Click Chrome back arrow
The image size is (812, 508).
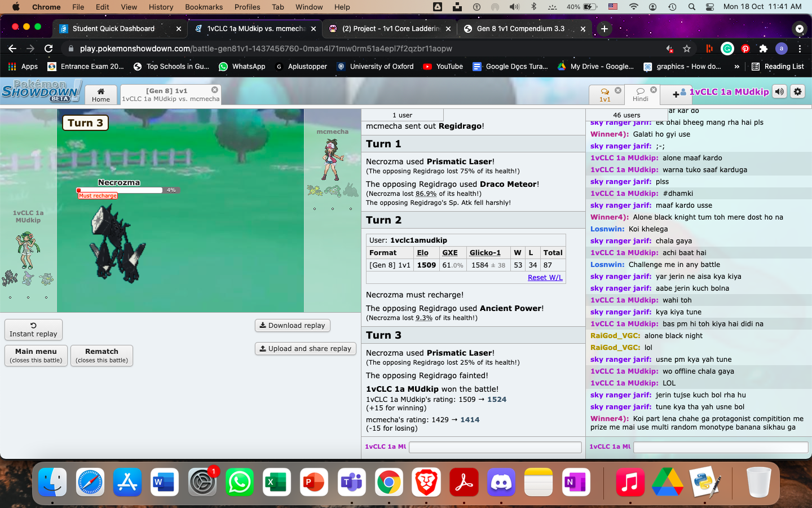[x=12, y=49]
